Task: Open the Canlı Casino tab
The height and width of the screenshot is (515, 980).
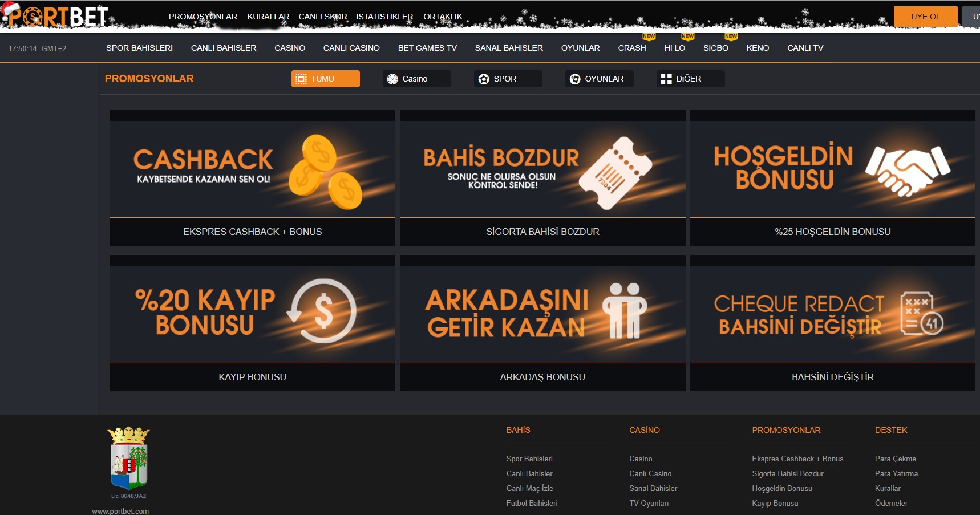Action: click(x=352, y=48)
